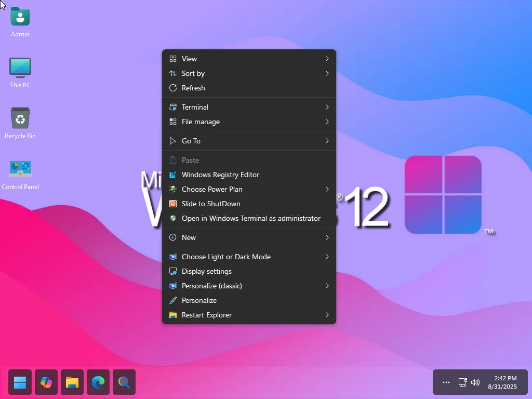Click the Personalize (classic) icon
The height and width of the screenshot is (399, 532).
point(173,286)
